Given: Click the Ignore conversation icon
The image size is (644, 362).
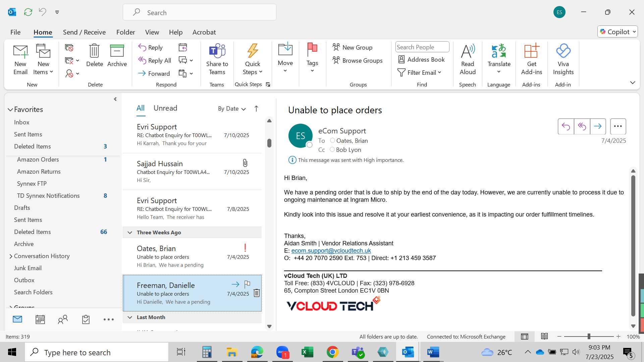Looking at the screenshot, I should [69, 48].
